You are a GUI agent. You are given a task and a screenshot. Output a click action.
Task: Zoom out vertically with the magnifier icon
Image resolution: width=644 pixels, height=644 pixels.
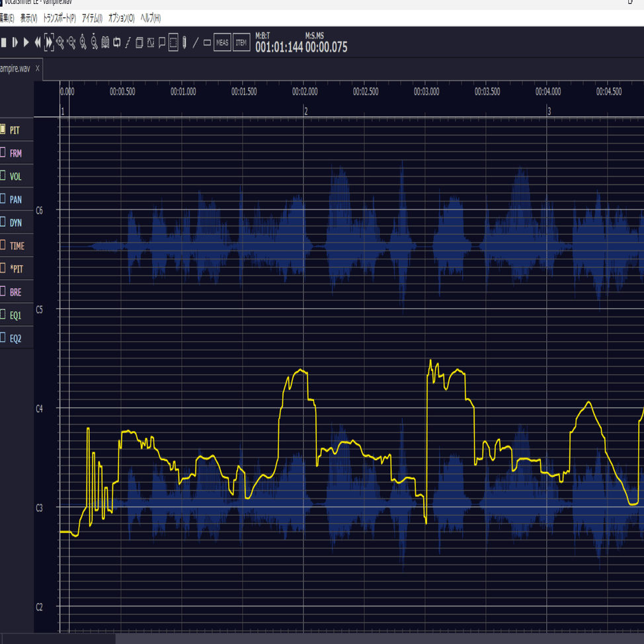coord(94,42)
